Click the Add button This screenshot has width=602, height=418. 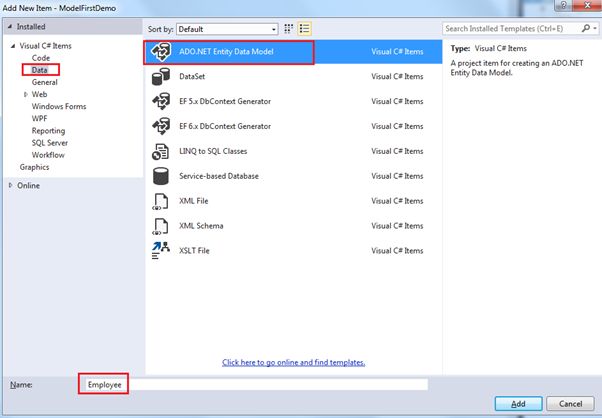click(x=518, y=404)
